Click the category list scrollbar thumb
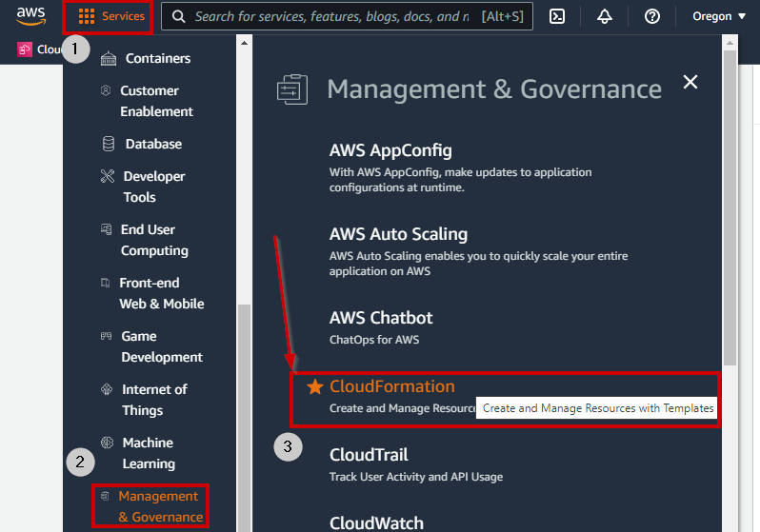The image size is (760, 532). pos(244,418)
